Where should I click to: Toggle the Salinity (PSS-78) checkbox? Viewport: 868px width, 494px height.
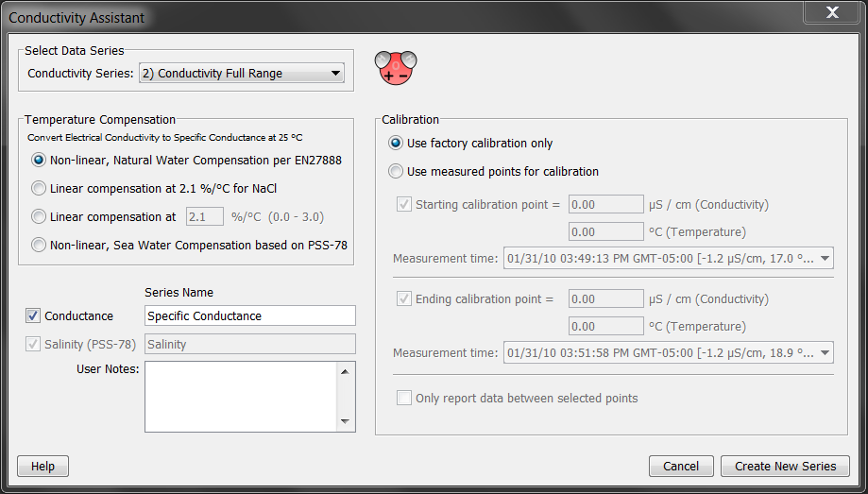pyautogui.click(x=33, y=345)
